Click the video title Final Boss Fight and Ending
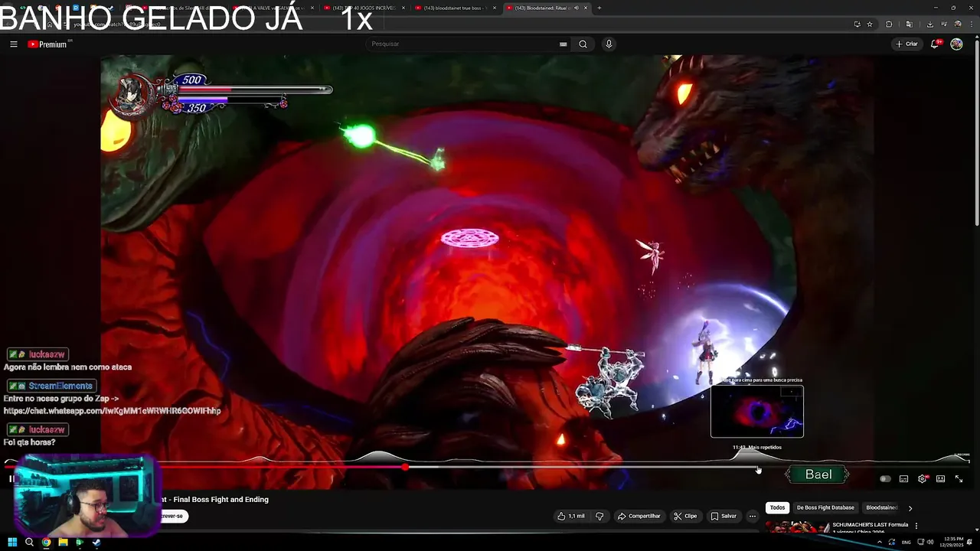 pyautogui.click(x=216, y=500)
